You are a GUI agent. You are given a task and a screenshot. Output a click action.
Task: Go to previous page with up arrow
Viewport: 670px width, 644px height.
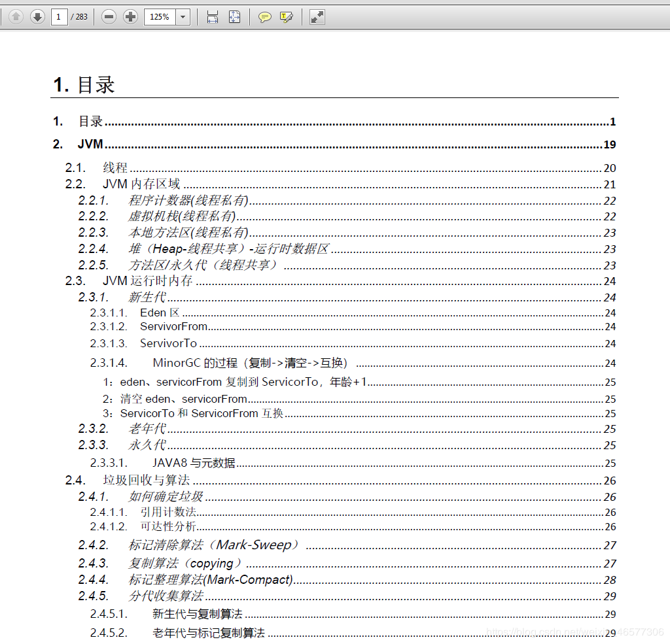click(x=16, y=17)
